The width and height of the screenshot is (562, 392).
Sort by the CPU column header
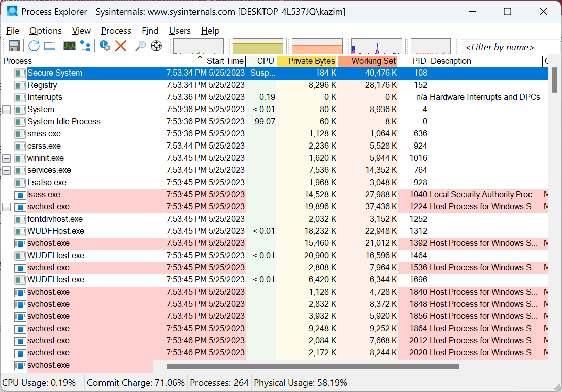(261, 61)
